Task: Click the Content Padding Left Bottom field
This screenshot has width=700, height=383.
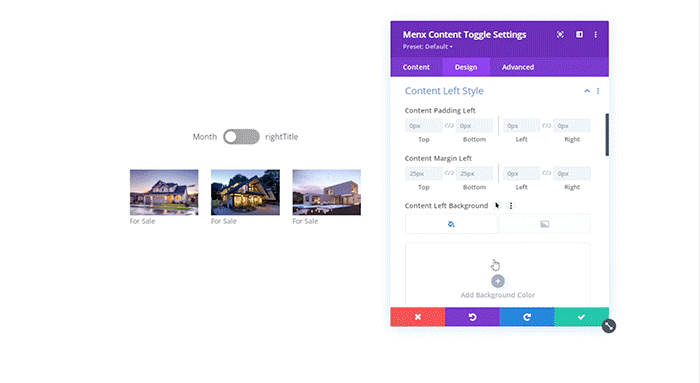Action: coord(474,126)
